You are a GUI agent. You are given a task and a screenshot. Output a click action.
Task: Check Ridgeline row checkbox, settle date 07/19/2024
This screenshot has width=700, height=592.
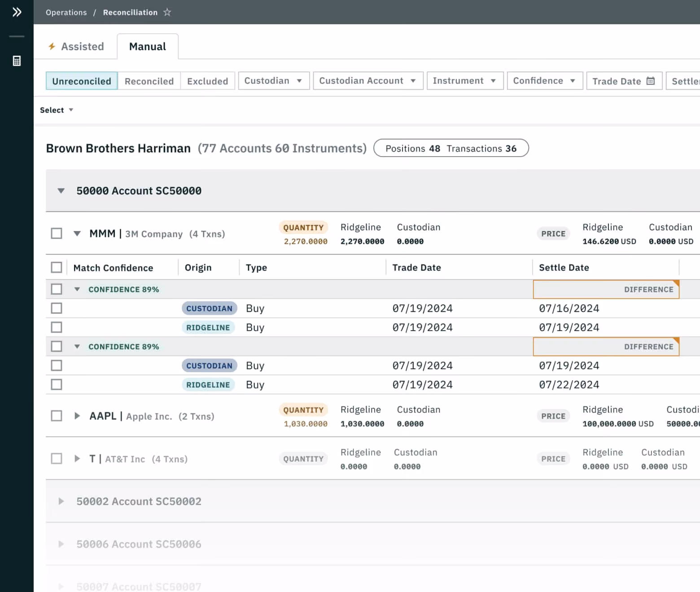[x=57, y=327]
